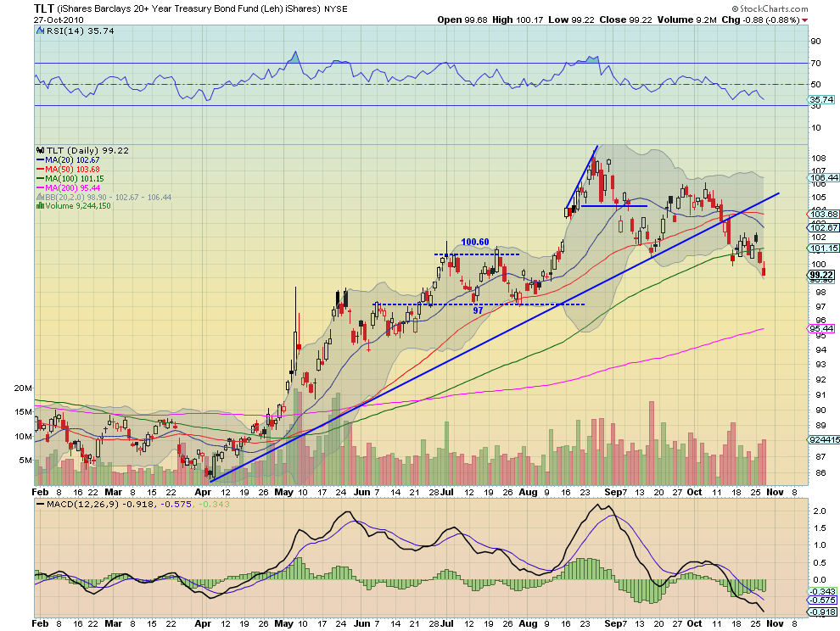840x631 pixels.
Task: Click the Sep7 label on main chart axis
Action: (616, 492)
